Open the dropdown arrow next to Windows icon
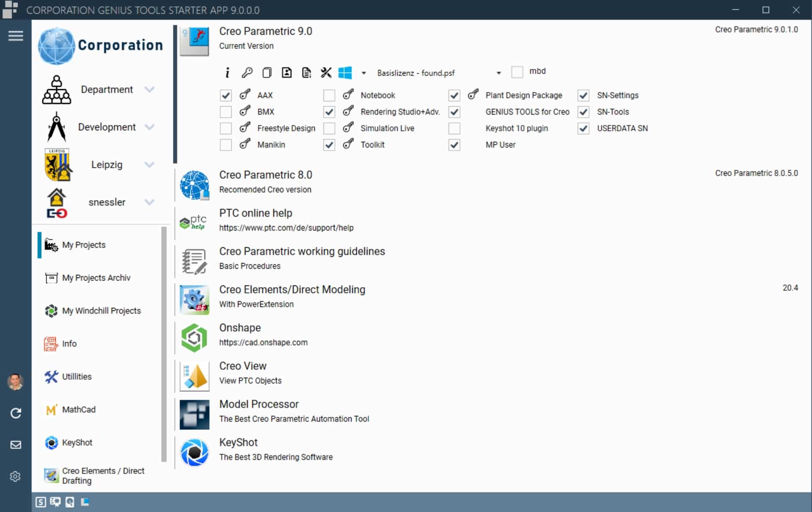 coord(363,73)
